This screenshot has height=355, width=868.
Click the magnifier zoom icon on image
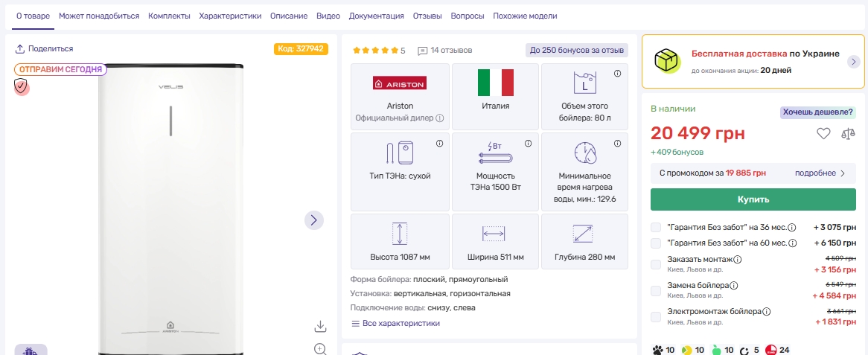click(x=320, y=348)
